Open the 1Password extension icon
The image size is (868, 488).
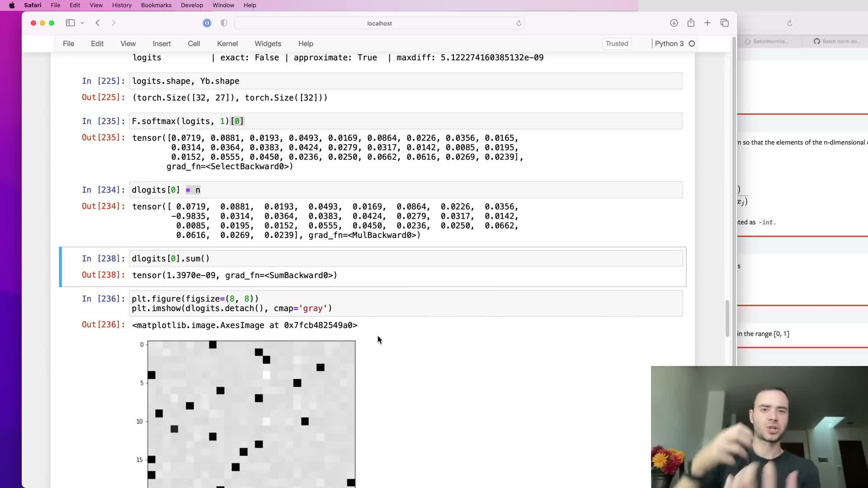(207, 23)
